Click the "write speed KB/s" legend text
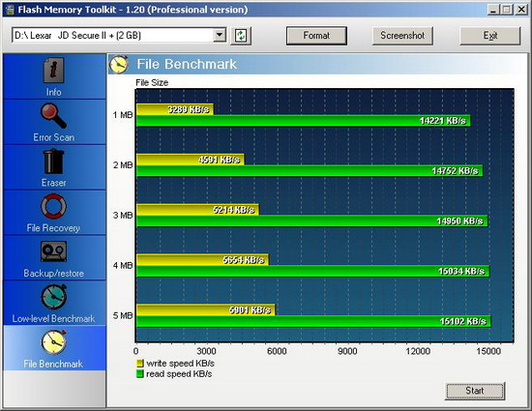Image resolution: width=532 pixels, height=411 pixels. 180,364
